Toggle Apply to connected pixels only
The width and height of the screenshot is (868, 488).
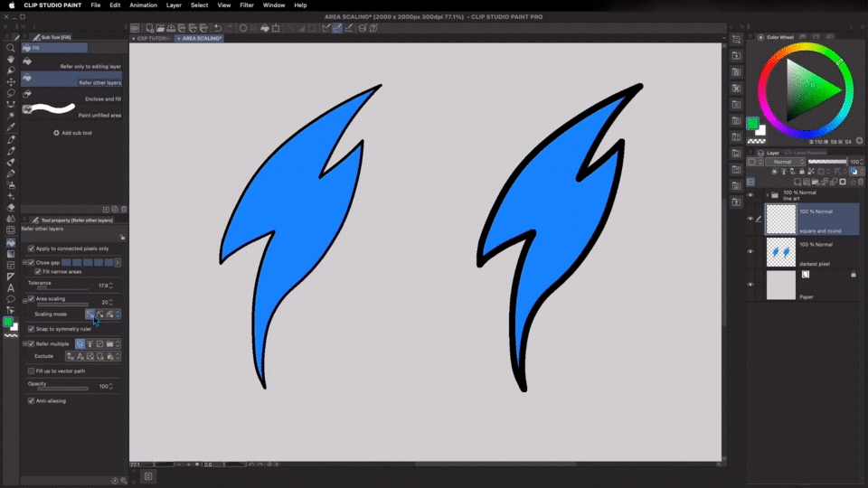click(x=31, y=249)
